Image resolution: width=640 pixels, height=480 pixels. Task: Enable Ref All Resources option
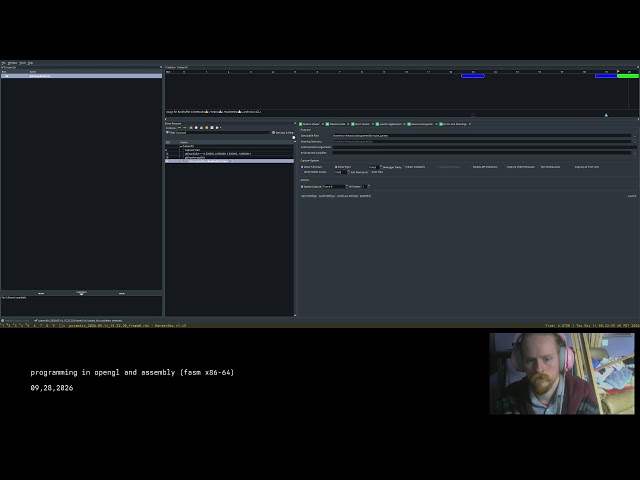coord(549,167)
